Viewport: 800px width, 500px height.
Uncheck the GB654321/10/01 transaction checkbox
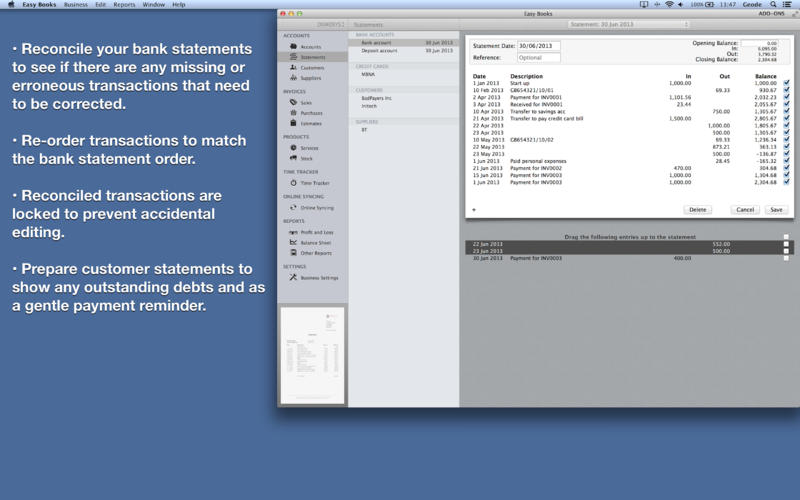click(786, 90)
